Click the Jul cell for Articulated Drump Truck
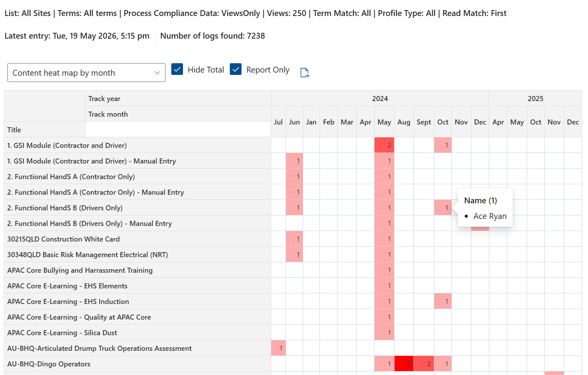 [x=279, y=348]
